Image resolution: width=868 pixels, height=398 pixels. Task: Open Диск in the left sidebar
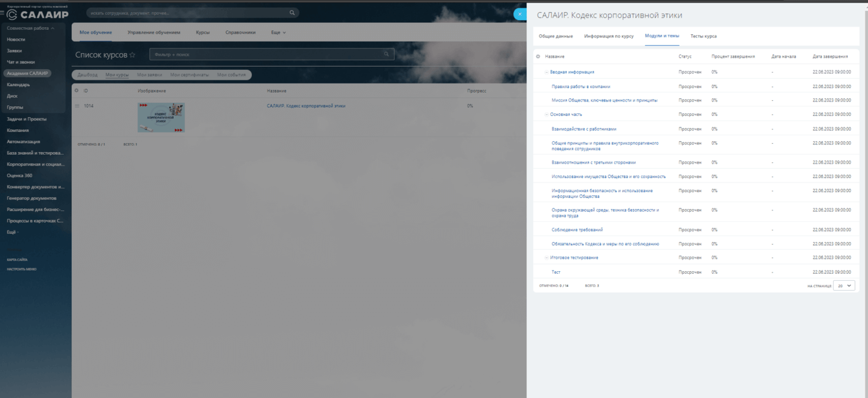coord(12,96)
